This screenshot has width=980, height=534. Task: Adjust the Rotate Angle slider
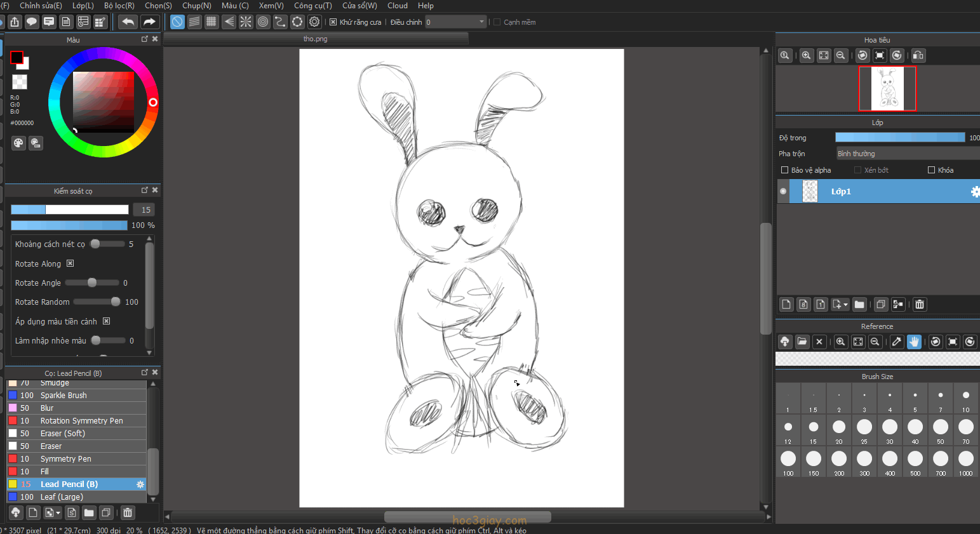coord(92,283)
